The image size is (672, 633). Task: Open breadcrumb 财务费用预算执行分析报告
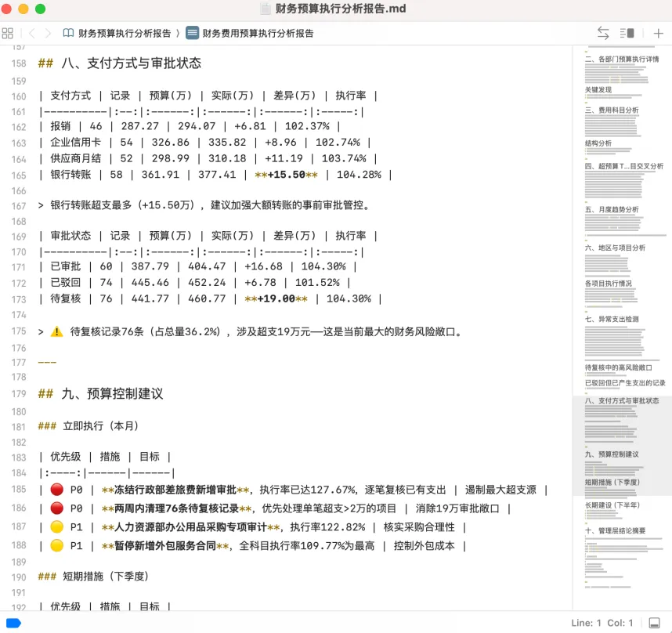(x=258, y=34)
